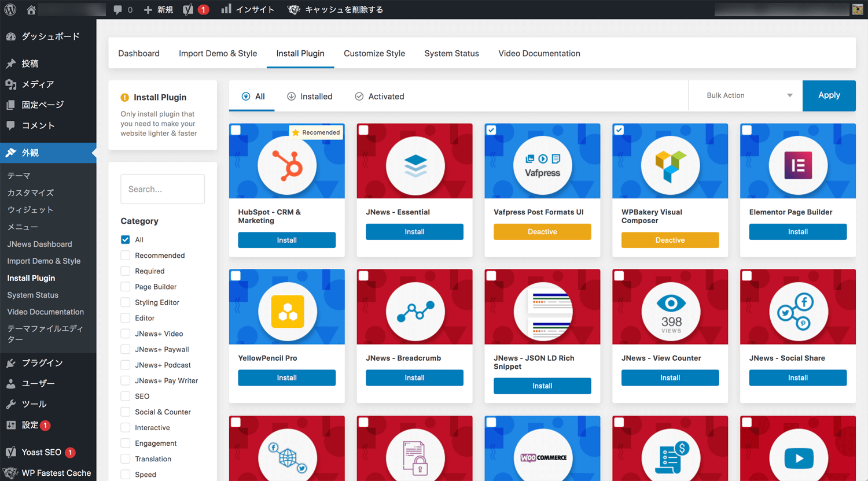Click the プラグイン plug icon
The width and height of the screenshot is (868, 481).
click(11, 363)
